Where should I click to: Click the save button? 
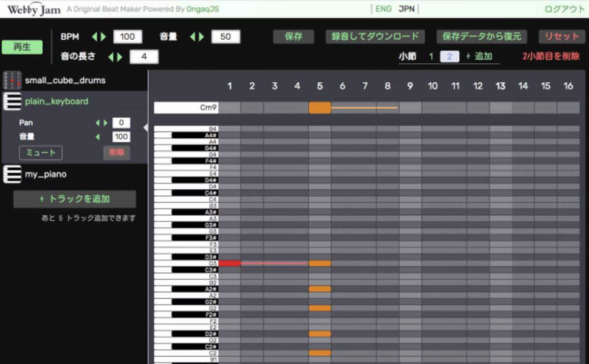click(293, 37)
